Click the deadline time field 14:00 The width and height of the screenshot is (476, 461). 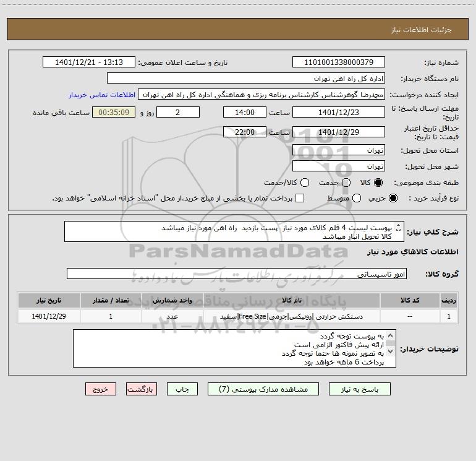245,112
